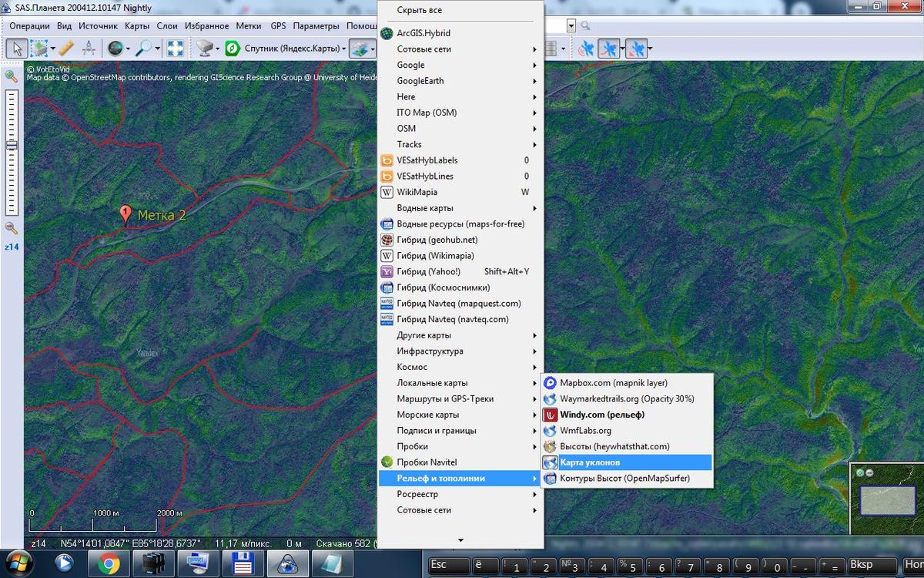Screen dimensions: 924x578
Task: Open the Вид menu
Action: tap(65, 25)
